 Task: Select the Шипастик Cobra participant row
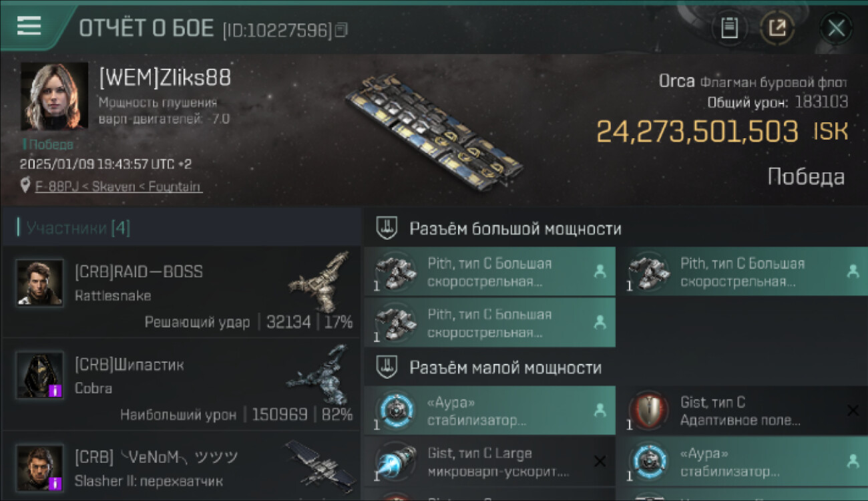[x=181, y=384]
